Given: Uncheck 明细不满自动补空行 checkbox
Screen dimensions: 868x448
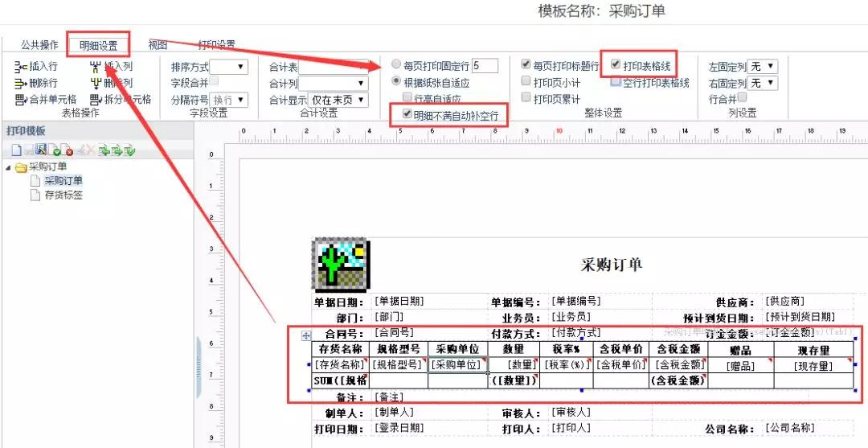Looking at the screenshot, I should [407, 114].
